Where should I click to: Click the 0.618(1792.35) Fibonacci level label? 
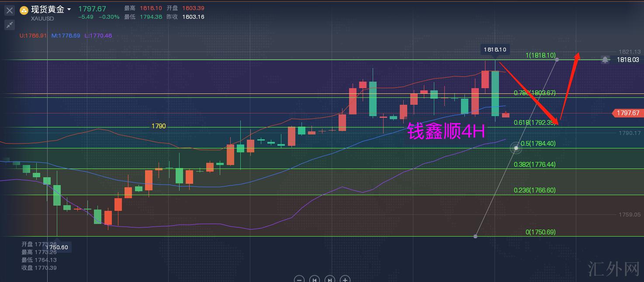point(534,123)
